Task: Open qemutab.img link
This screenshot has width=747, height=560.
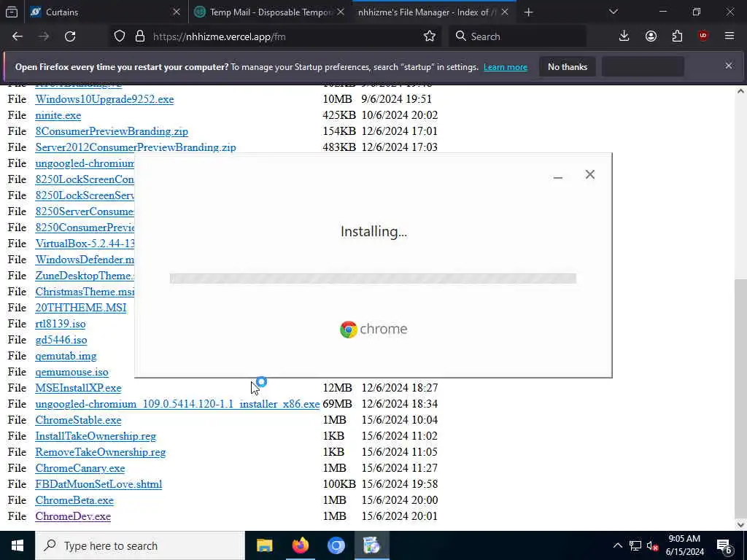Action: coord(66,356)
